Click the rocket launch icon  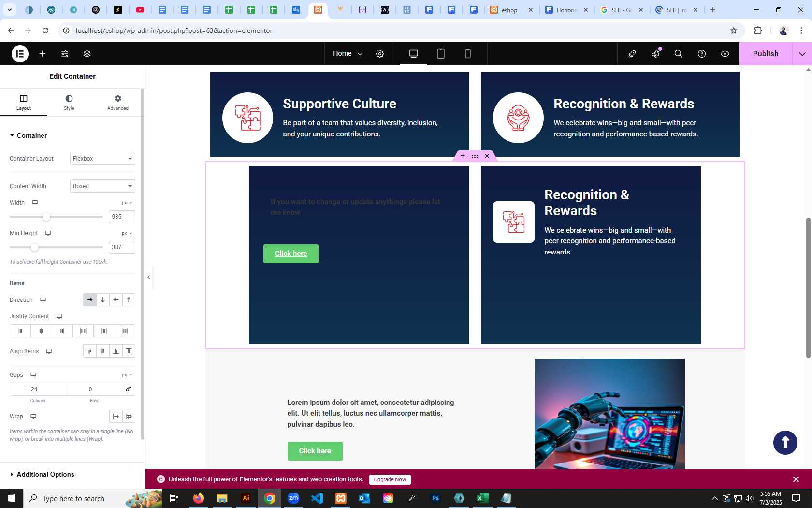click(x=632, y=54)
